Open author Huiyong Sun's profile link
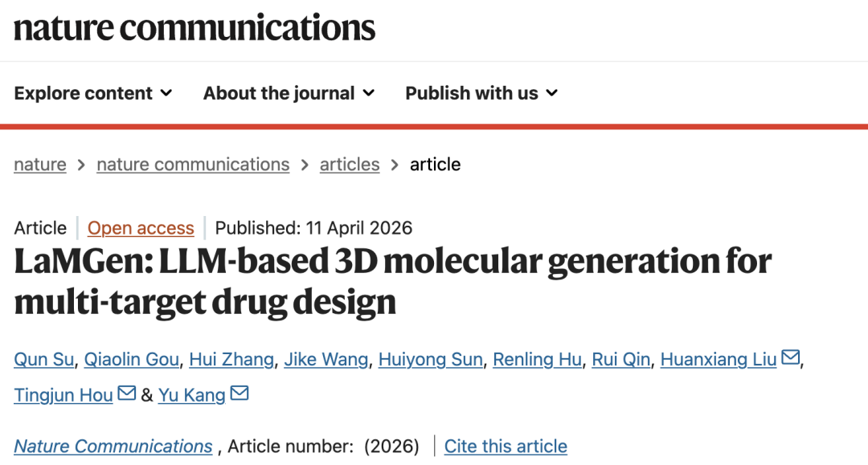Image resolution: width=868 pixels, height=465 pixels. [431, 359]
